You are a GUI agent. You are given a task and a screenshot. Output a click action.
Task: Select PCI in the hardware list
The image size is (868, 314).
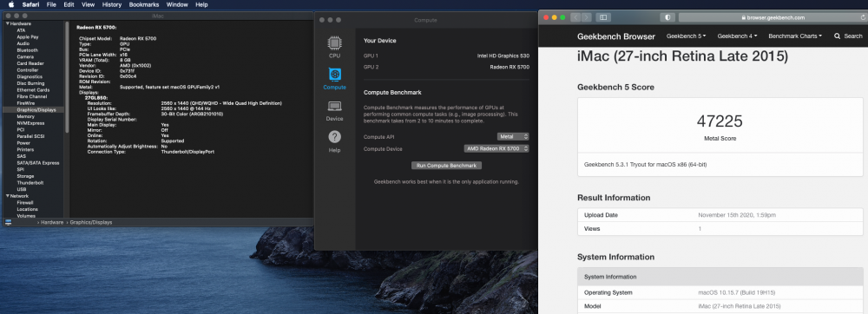(21, 130)
